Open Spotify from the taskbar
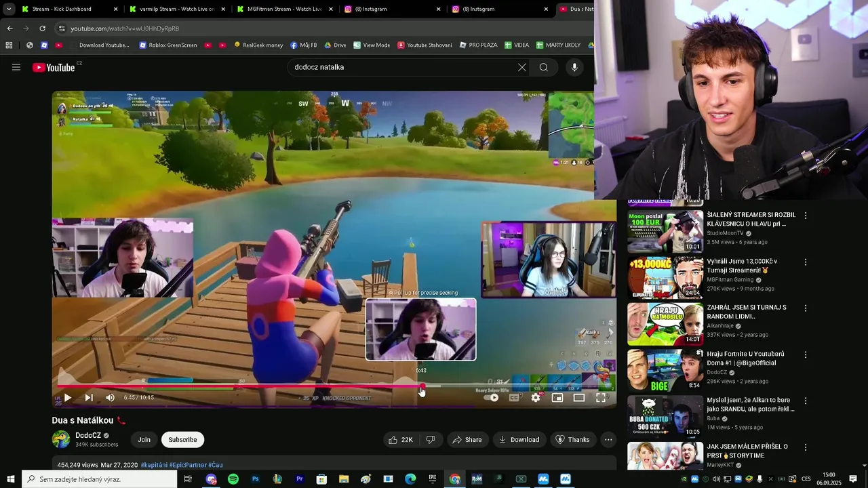This screenshot has width=868, height=488. [x=233, y=479]
